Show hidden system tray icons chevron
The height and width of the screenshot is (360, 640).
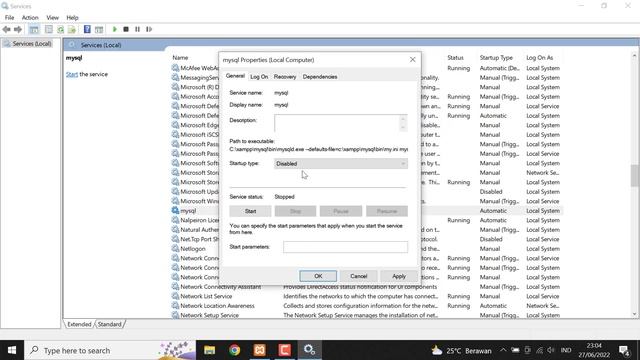point(503,350)
